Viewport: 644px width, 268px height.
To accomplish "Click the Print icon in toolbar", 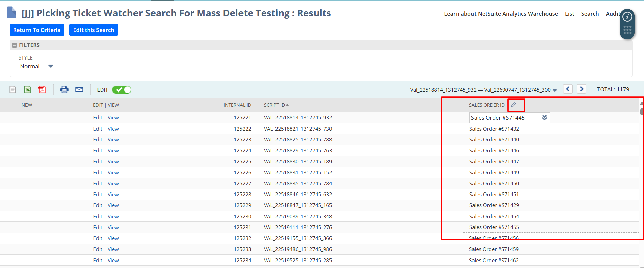I will (64, 89).
